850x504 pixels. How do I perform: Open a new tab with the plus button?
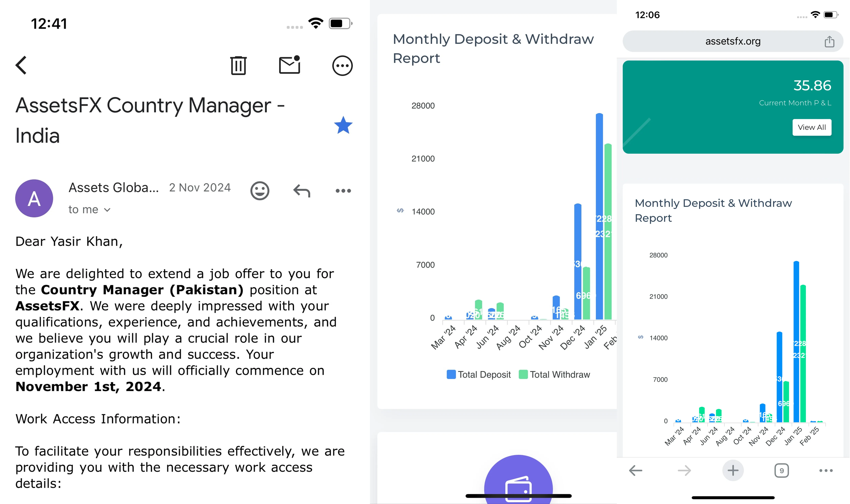coord(733,470)
